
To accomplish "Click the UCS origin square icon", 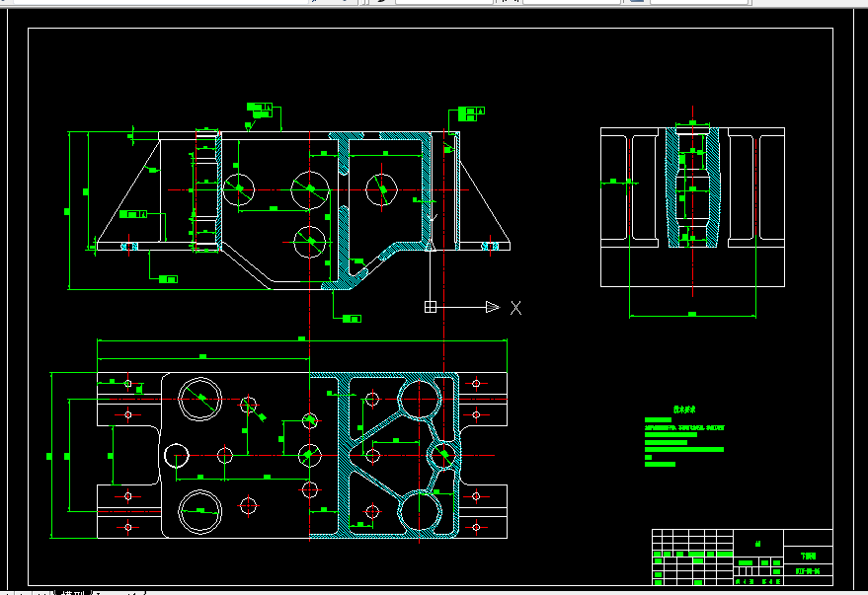I will click(x=431, y=307).
